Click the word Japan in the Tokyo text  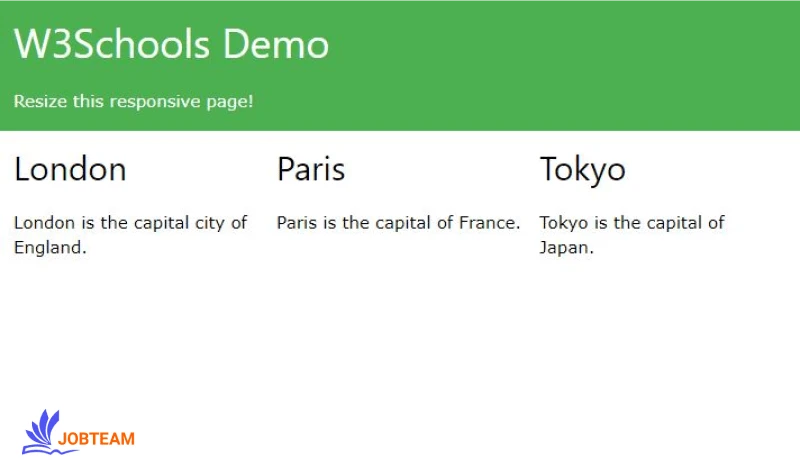pos(565,247)
